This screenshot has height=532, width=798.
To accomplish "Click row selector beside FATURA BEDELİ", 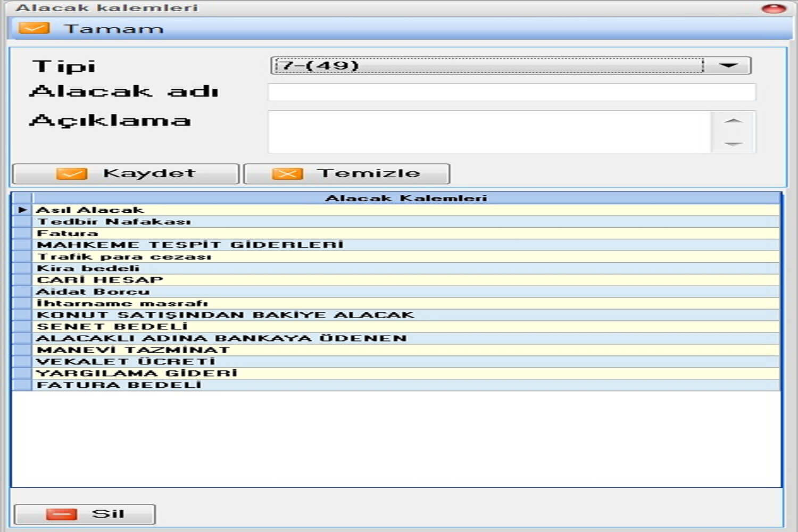I will click(22, 385).
